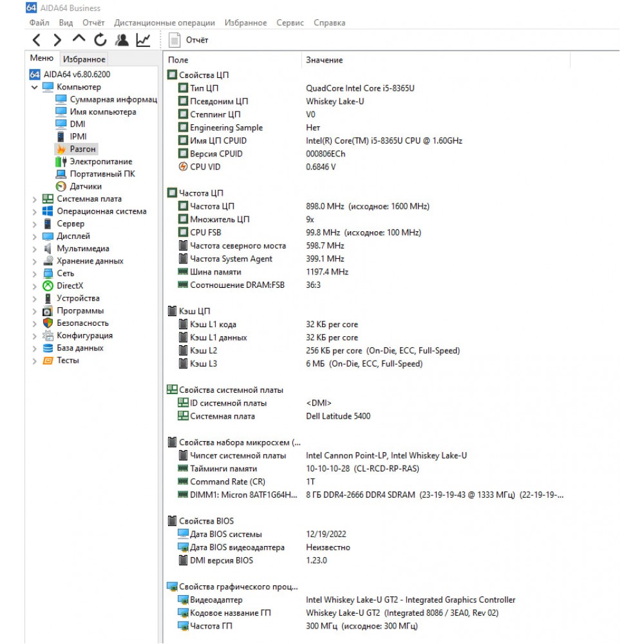Open the Дистанционные операции menu
The height and width of the screenshot is (644, 644).
[x=164, y=23]
